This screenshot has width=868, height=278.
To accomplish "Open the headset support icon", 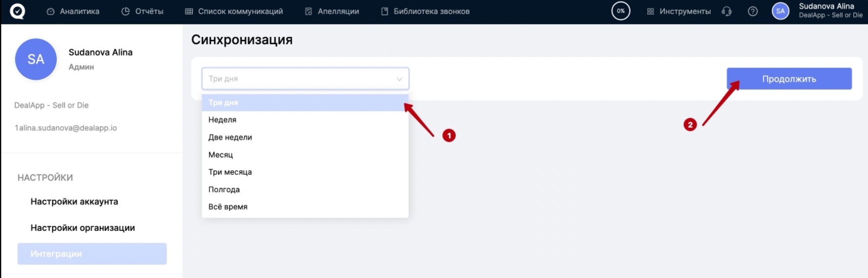I will click(x=727, y=11).
